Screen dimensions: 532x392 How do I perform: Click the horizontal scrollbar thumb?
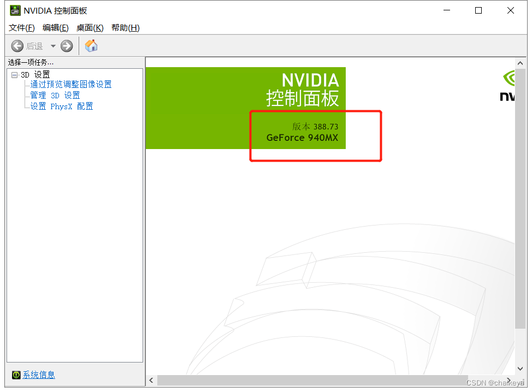[312, 381]
